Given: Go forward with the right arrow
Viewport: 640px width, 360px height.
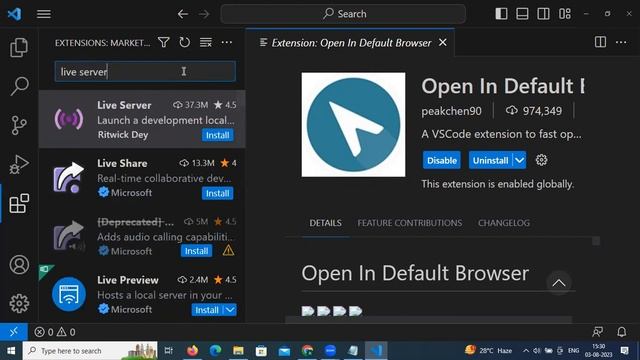Looking at the screenshot, I should click(x=204, y=14).
